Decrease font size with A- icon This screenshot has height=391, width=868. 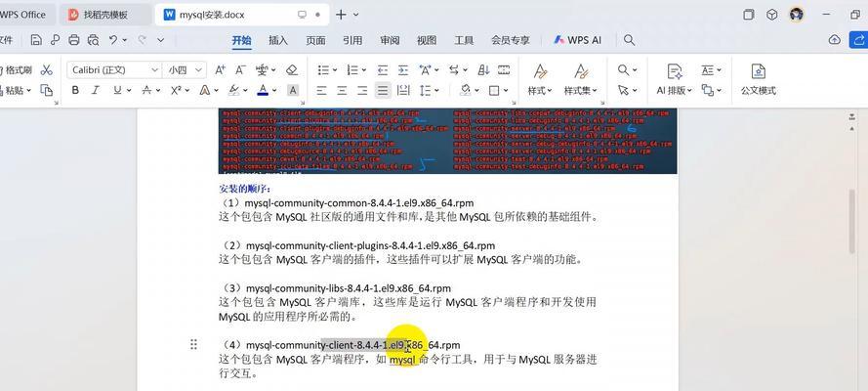240,69
